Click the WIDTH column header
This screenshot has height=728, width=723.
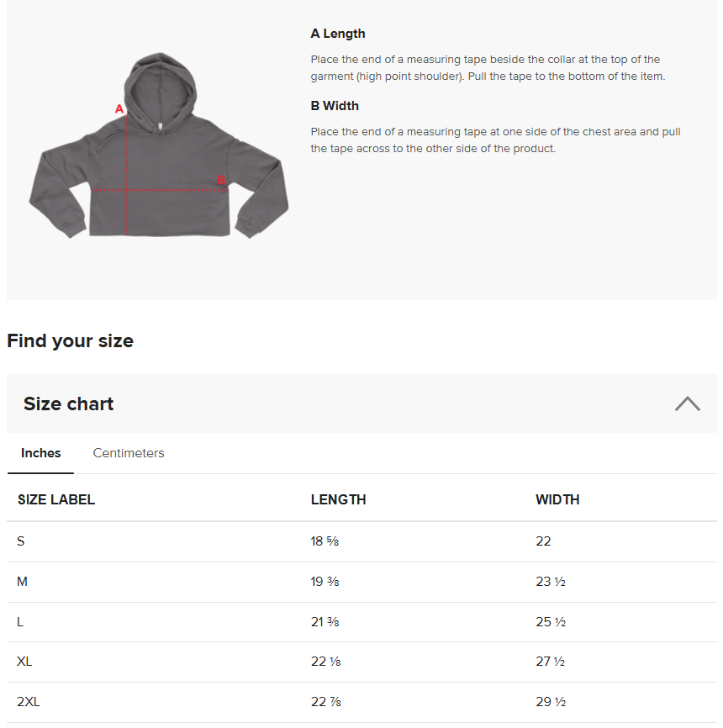pos(557,499)
